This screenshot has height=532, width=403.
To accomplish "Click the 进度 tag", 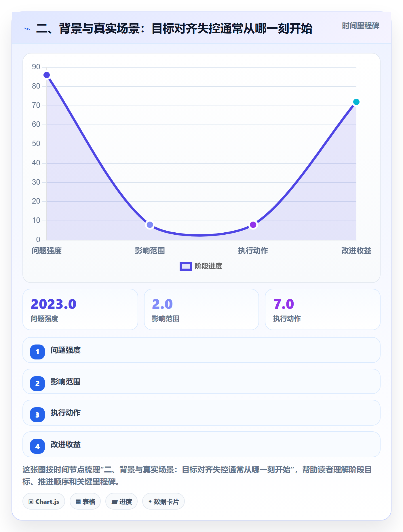I will click(x=121, y=502).
